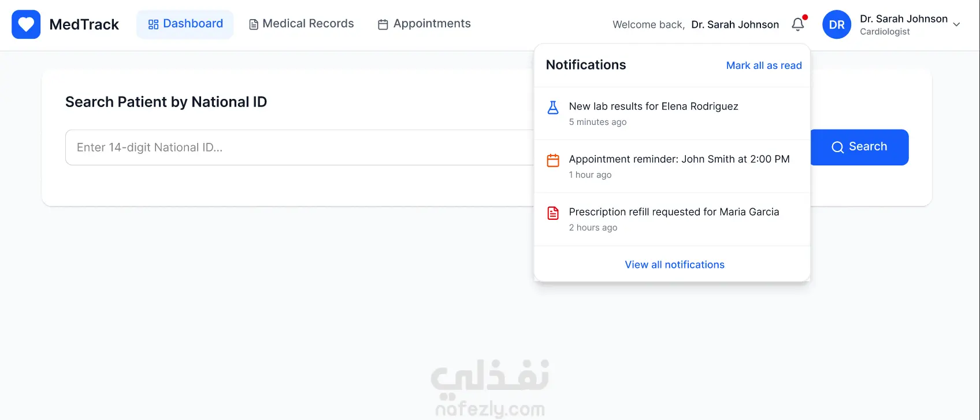The width and height of the screenshot is (980, 420).
Task: Click the orange calendar reminder icon
Action: click(553, 160)
